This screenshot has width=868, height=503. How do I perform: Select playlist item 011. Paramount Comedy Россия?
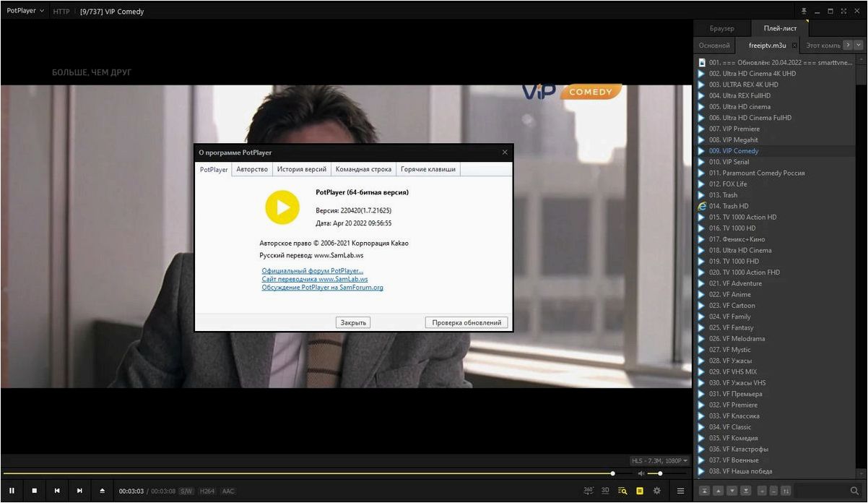click(x=774, y=173)
